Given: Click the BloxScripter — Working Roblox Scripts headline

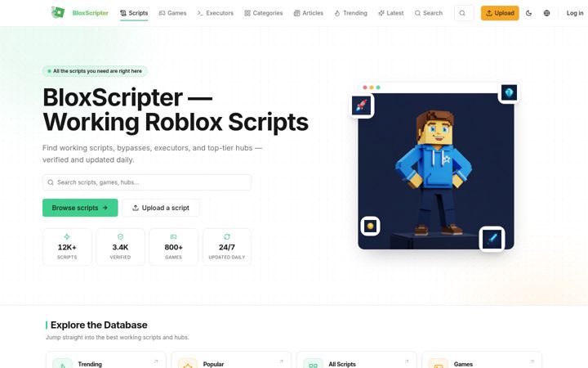Looking at the screenshot, I should pyautogui.click(x=176, y=110).
